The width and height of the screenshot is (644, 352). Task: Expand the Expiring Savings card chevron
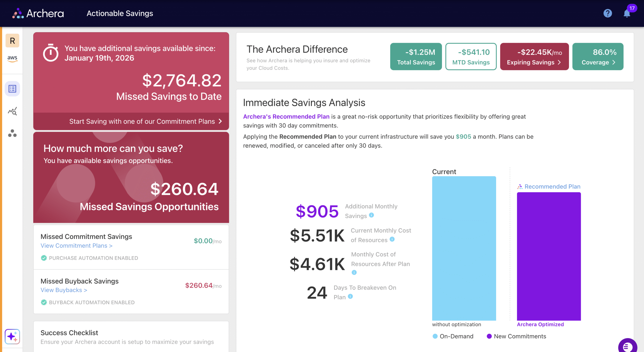point(559,62)
